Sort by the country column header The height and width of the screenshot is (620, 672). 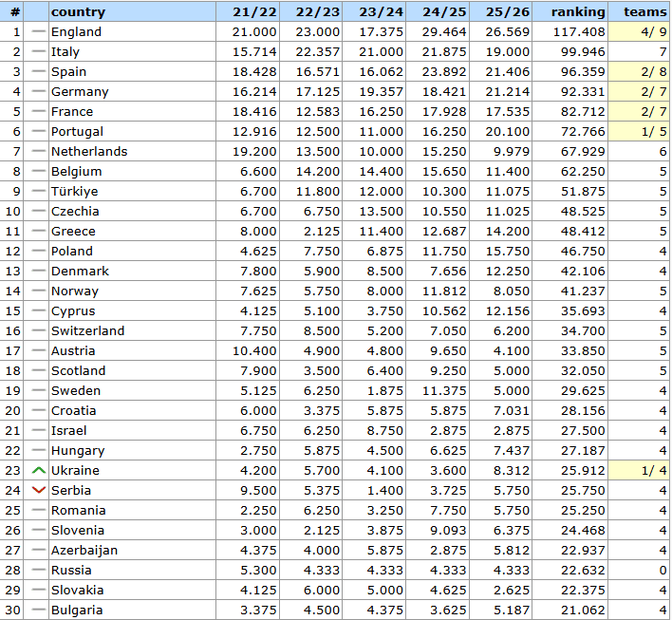(x=78, y=12)
